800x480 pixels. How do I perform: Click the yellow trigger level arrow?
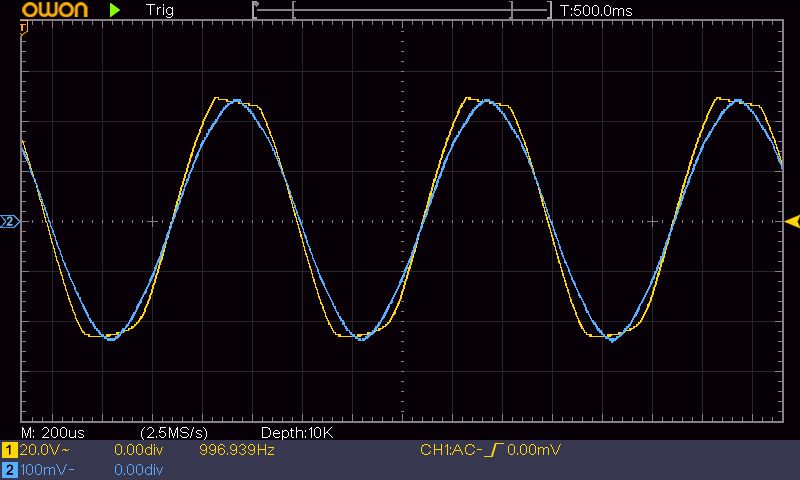coord(792,221)
